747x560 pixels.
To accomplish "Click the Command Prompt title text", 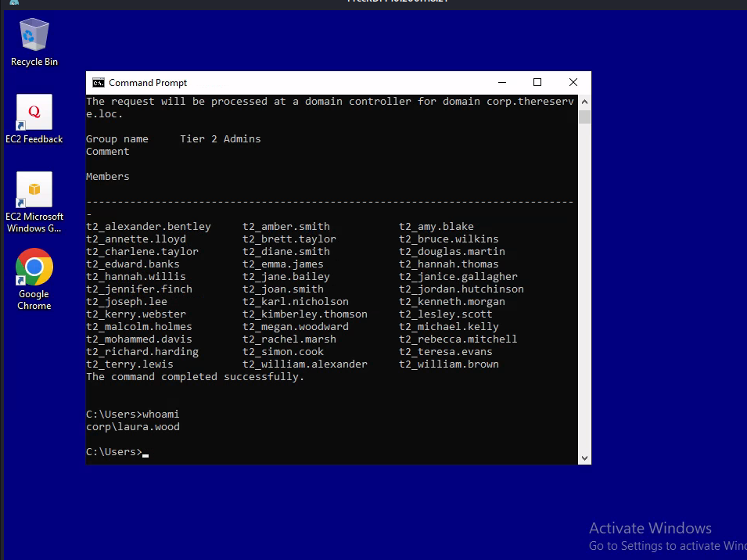I will coord(148,83).
